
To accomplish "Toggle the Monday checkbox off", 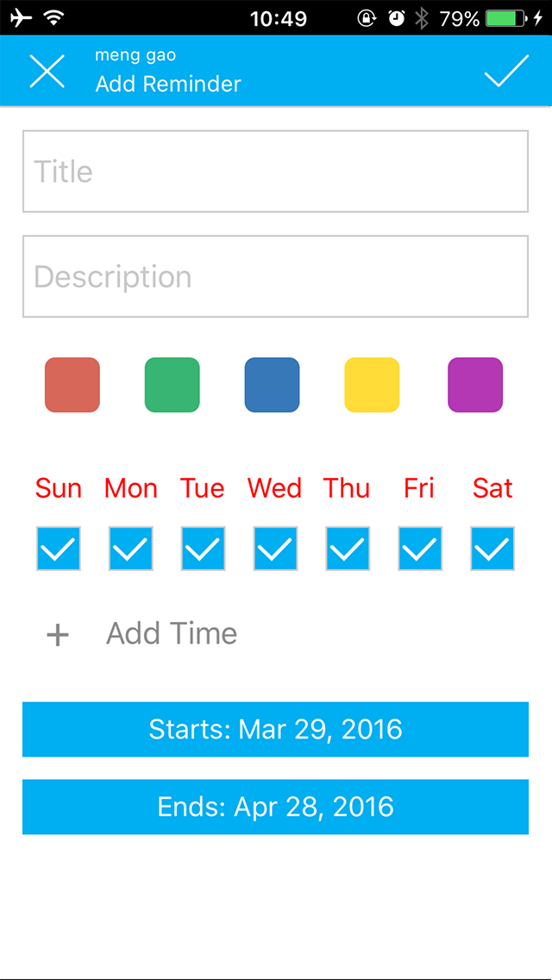I will (x=130, y=548).
